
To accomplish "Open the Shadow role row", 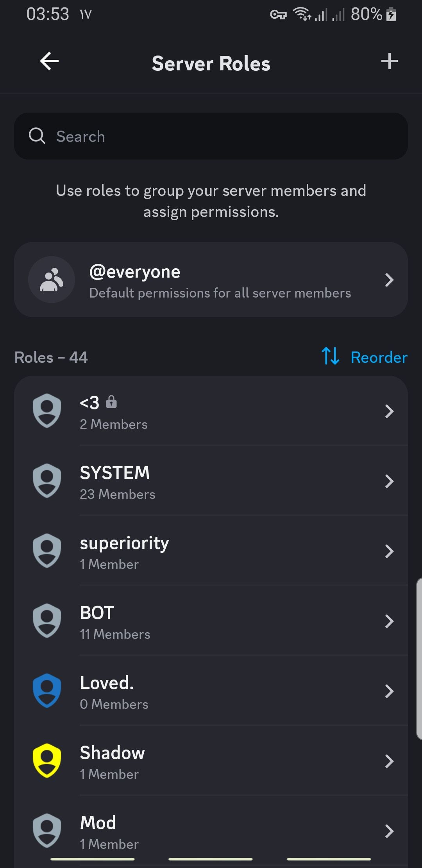I will [x=211, y=760].
